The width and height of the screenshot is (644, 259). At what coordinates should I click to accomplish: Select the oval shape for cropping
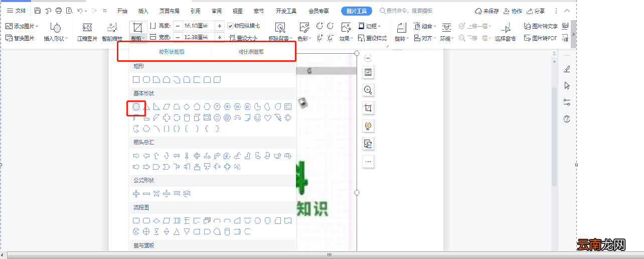136,106
